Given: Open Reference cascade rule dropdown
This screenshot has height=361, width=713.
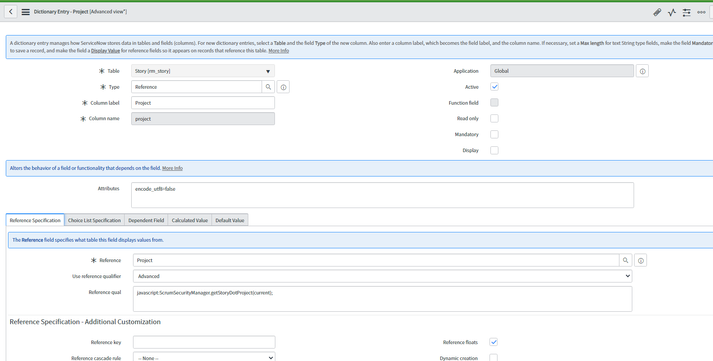Looking at the screenshot, I should [204, 357].
